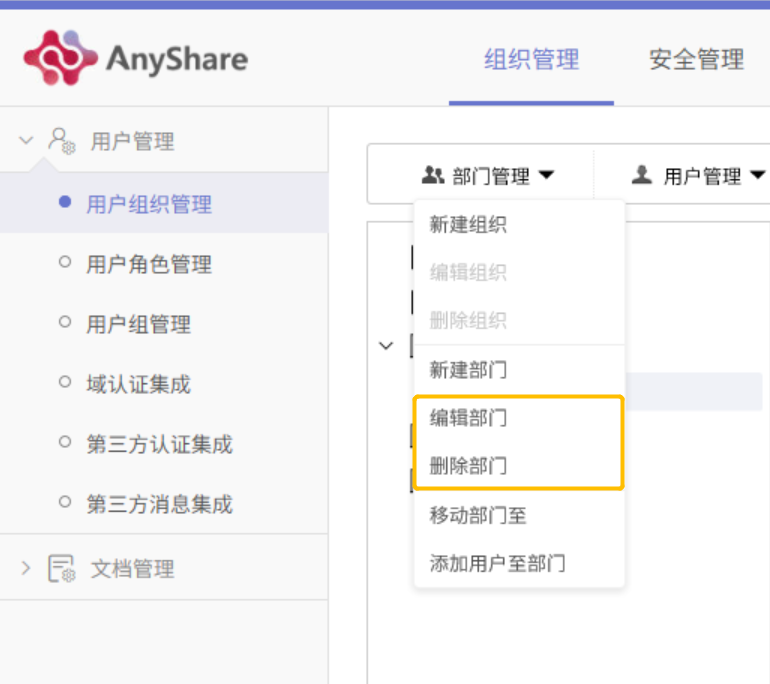Viewport: 770px width, 684px height.
Task: Click the 用户管理 sidebar person-gear icon
Action: click(62, 141)
